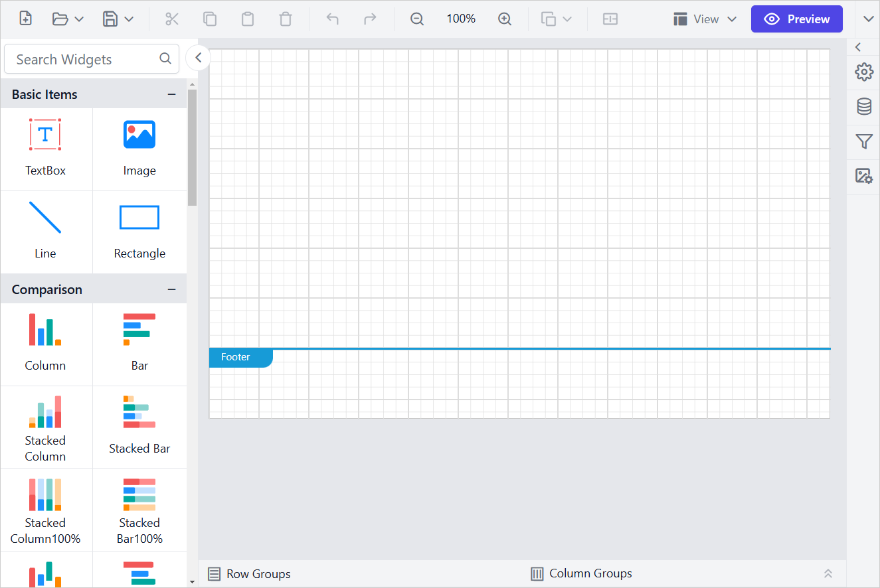The image size is (880, 588).
Task: Select the Stacked Bar chart widget
Action: click(139, 427)
